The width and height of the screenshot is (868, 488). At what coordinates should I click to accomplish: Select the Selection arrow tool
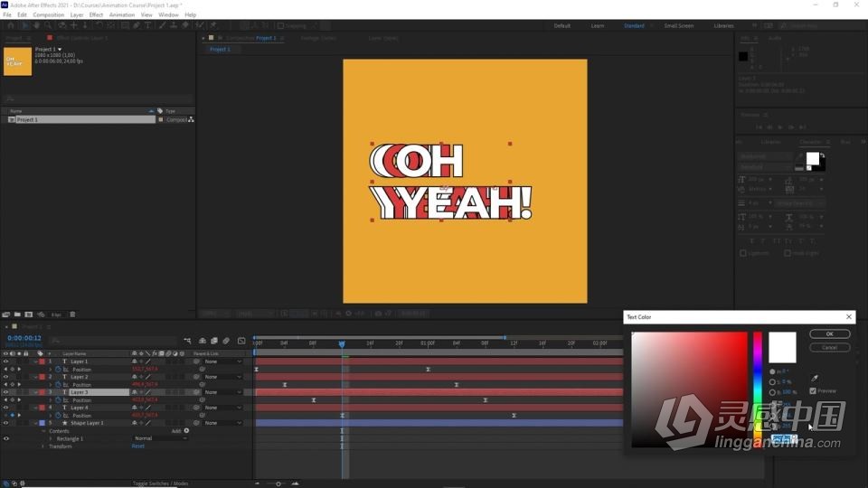[x=24, y=25]
